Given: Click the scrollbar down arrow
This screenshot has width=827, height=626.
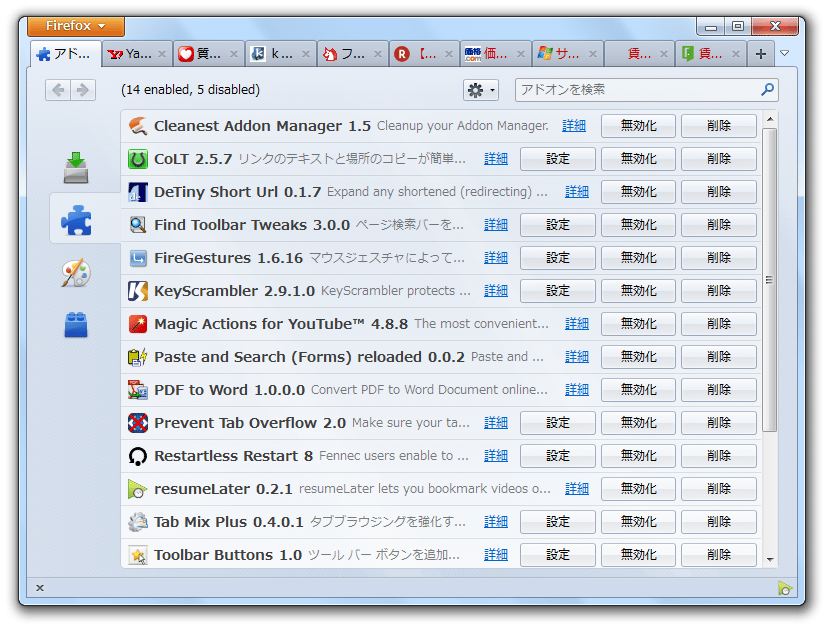Looking at the screenshot, I should pyautogui.click(x=770, y=560).
